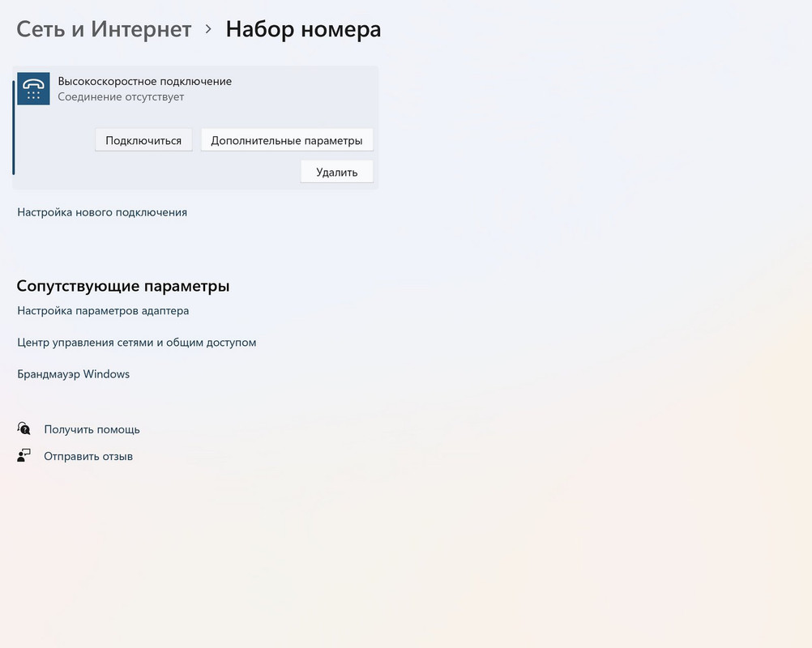Click the Отправить отзыв link
Screen dimensions: 812x648
[88, 456]
